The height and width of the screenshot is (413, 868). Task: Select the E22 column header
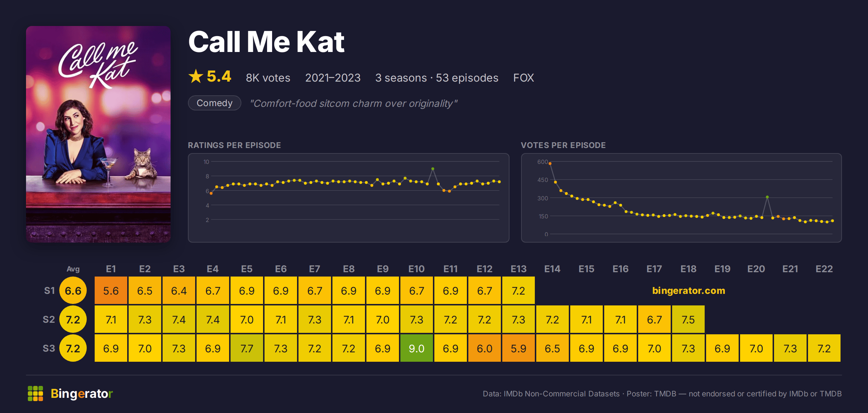(824, 269)
